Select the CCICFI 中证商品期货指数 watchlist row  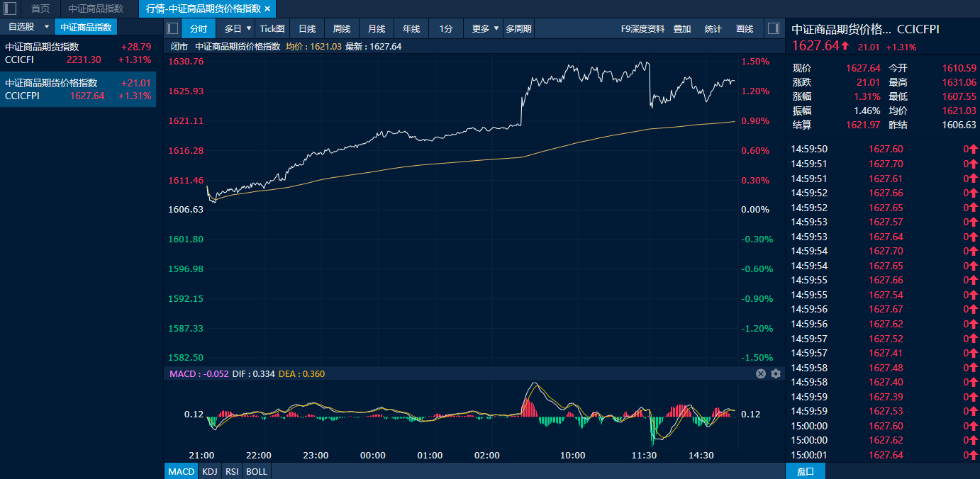click(x=78, y=53)
